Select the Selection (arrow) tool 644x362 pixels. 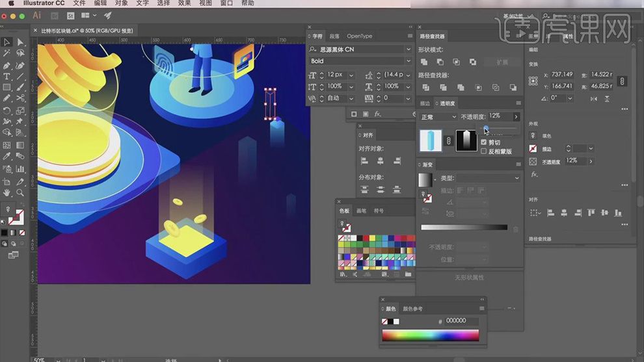click(x=7, y=42)
